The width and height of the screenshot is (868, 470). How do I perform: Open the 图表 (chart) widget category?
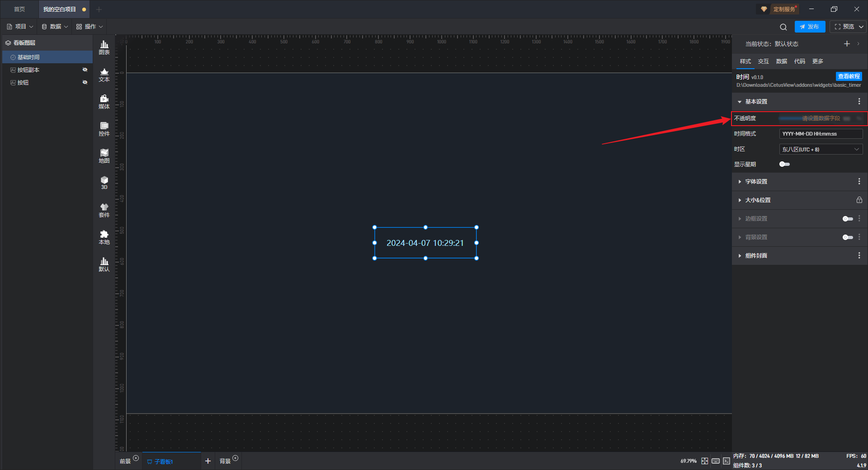(104, 47)
